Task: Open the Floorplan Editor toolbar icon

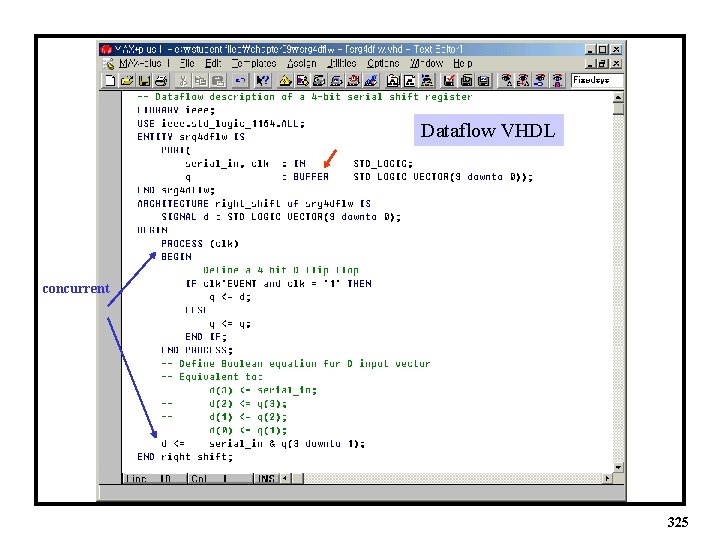Action: click(x=302, y=81)
